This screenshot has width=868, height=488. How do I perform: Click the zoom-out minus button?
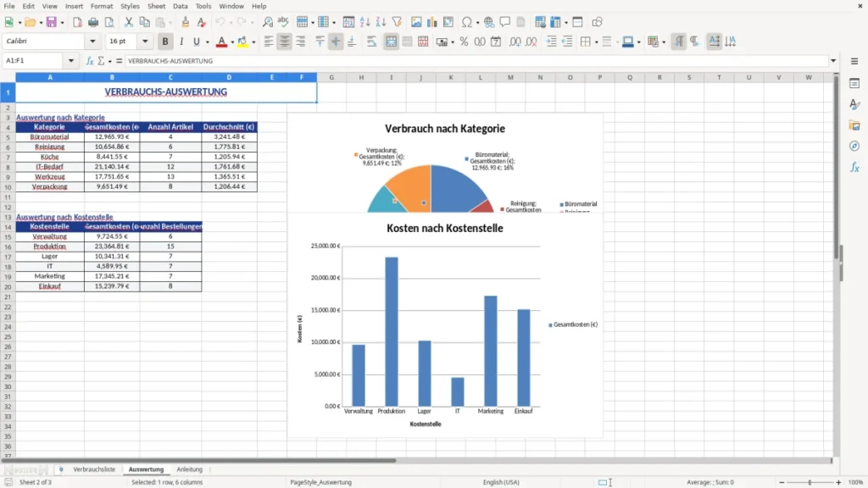(x=782, y=482)
